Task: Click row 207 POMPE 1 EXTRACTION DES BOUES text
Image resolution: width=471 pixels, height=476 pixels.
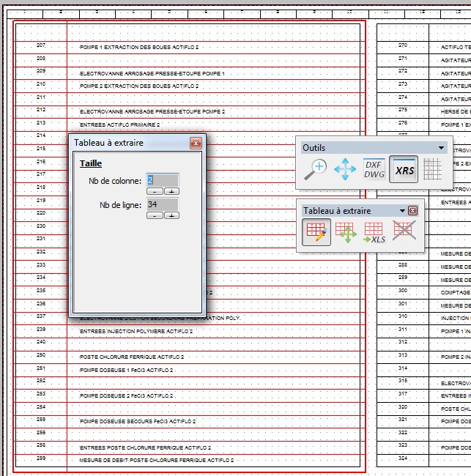Action: 139,47
